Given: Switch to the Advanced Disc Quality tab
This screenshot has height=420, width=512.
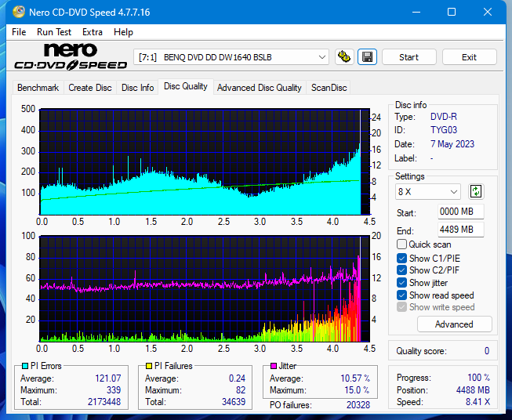Looking at the screenshot, I should (259, 88).
